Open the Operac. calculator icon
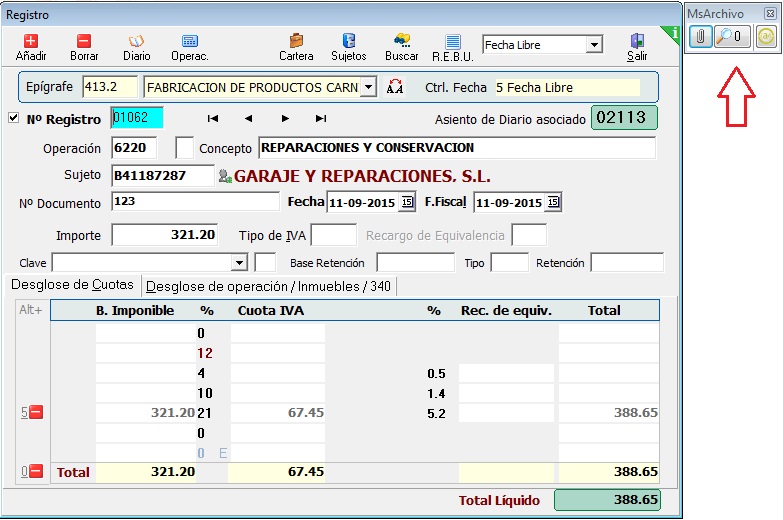The image size is (783, 520). tap(190, 41)
